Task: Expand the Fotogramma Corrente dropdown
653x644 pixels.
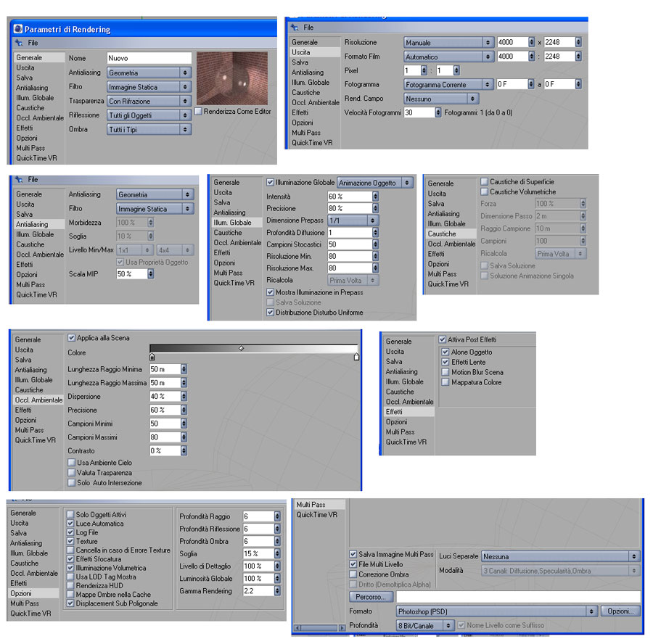Action: pos(448,84)
